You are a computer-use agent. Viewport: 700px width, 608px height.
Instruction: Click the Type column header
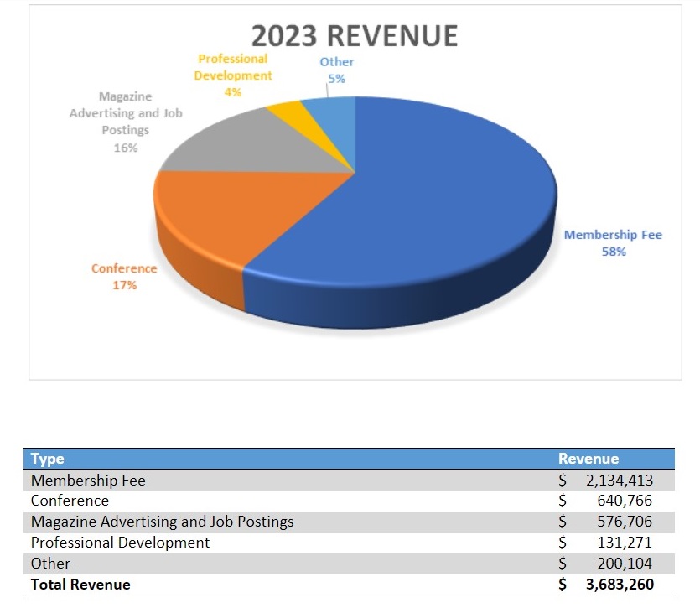pyautogui.click(x=47, y=459)
